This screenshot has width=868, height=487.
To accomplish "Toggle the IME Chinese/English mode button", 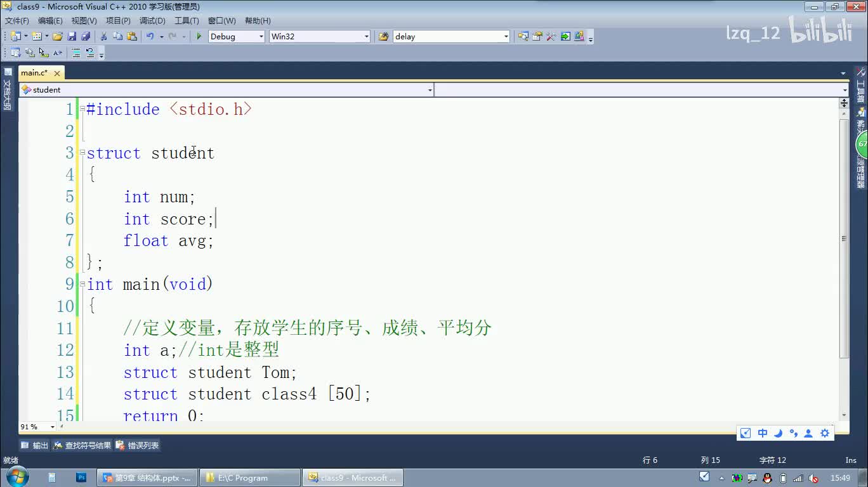I will 763,433.
